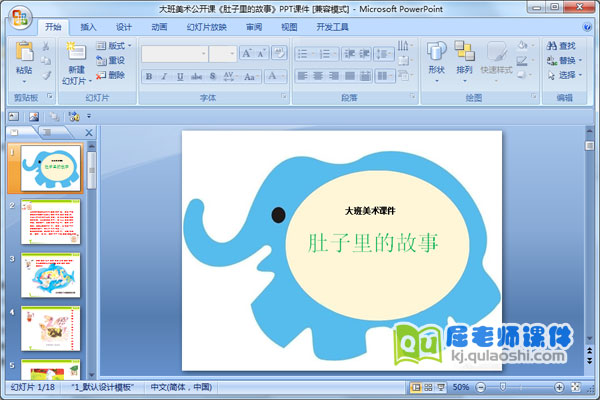This screenshot has width=600, height=400.
Task: Open the Review (审阅) tab
Action: coord(254,27)
